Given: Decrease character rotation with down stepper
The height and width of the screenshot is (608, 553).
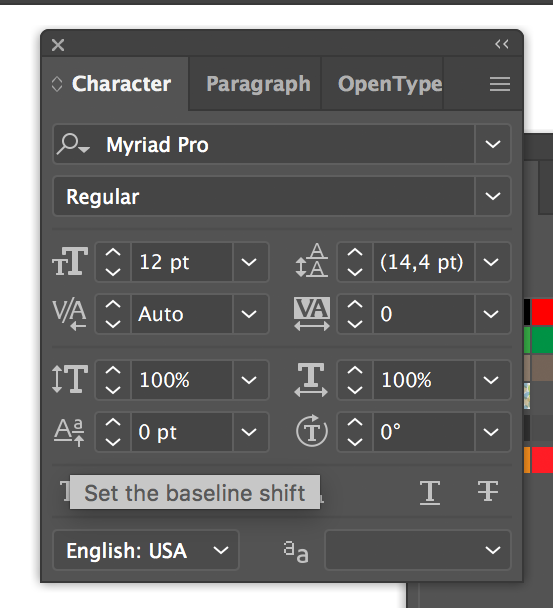Looking at the screenshot, I should 355,441.
